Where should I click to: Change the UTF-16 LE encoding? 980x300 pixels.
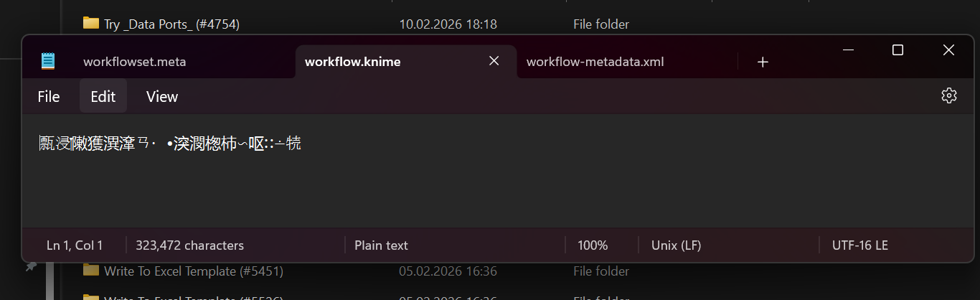tap(859, 245)
